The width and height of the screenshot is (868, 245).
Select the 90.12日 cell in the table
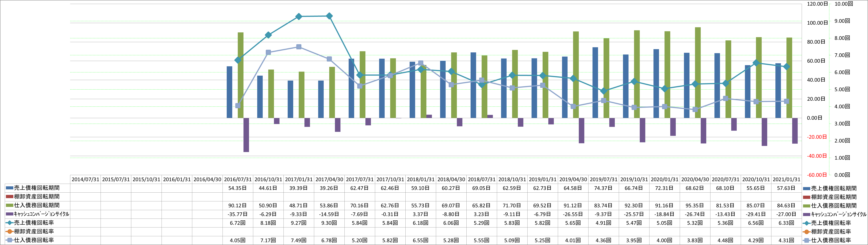[x=238, y=206]
